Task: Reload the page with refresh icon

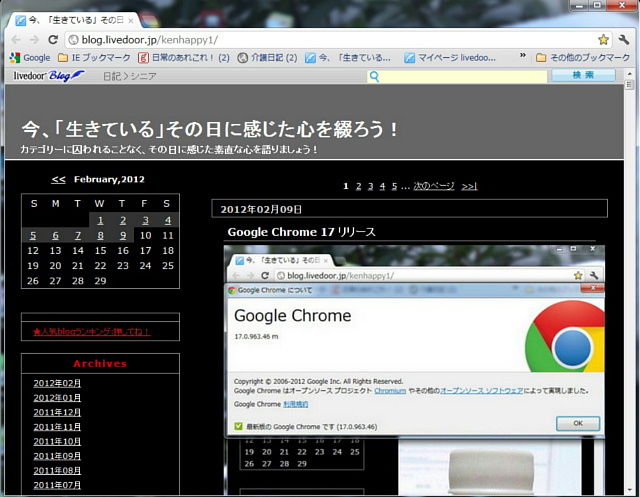Action: [53, 40]
